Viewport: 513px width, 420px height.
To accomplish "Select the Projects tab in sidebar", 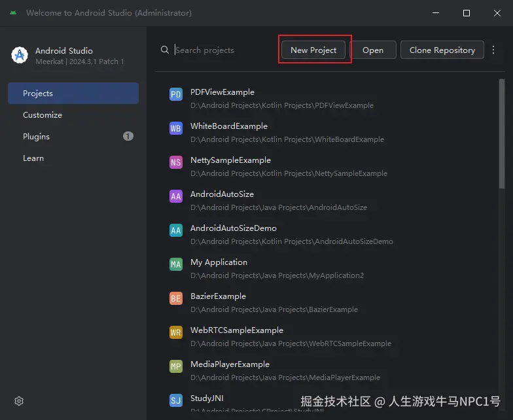I will 73,93.
